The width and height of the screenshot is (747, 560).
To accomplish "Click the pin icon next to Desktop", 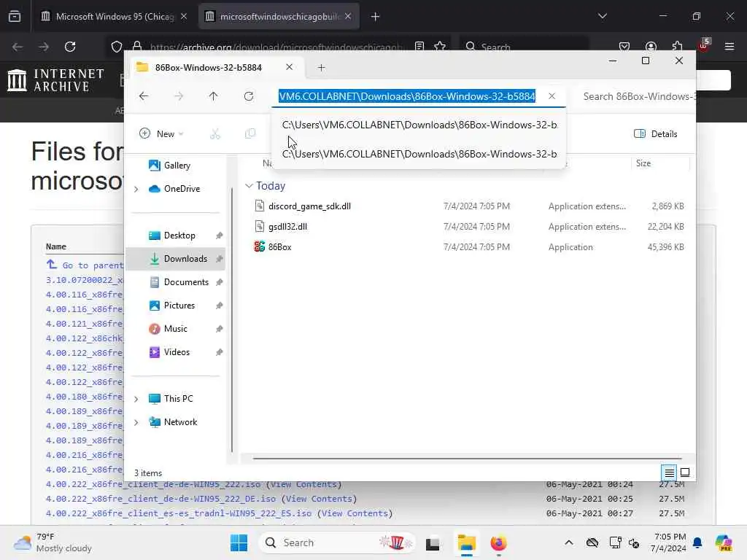I will 219,236.
